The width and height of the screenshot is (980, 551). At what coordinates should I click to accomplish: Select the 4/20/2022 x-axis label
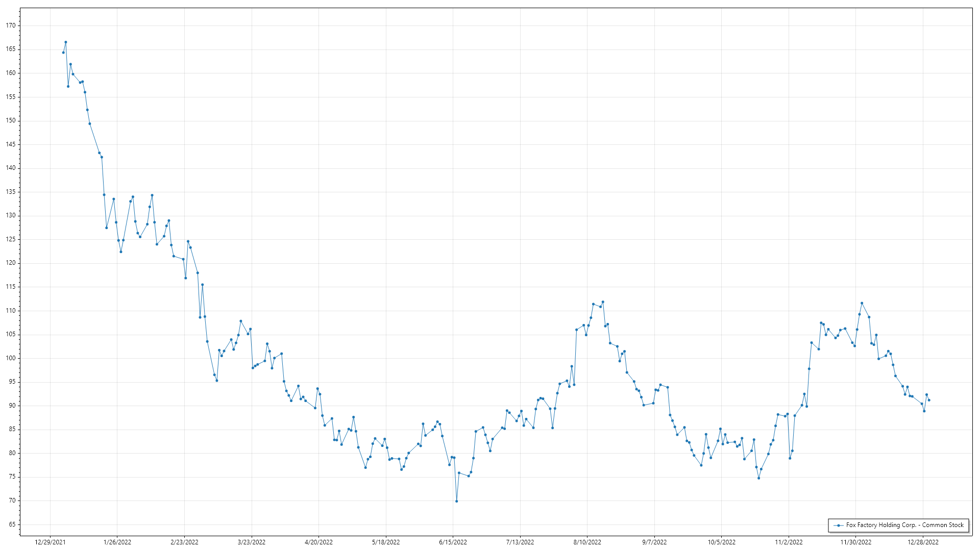click(318, 542)
